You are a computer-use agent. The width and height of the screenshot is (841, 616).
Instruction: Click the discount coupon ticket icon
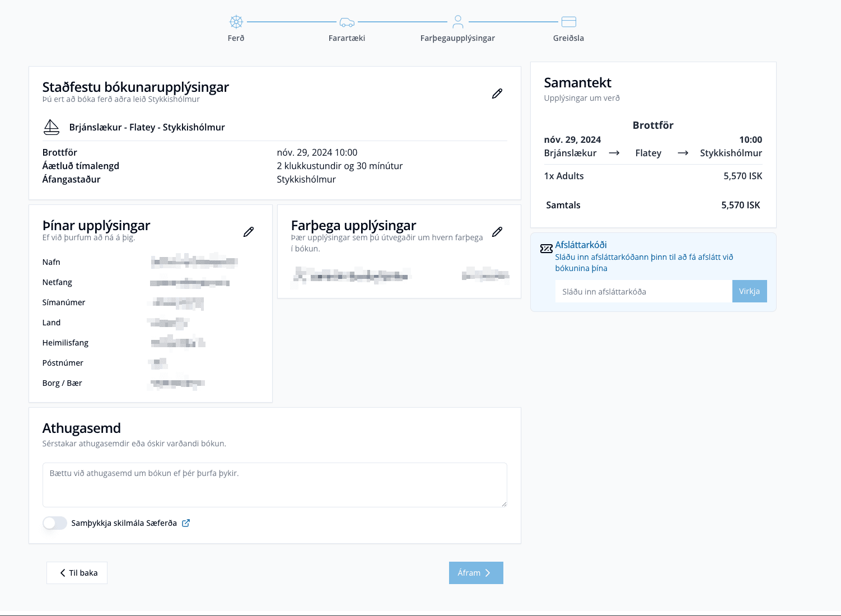(x=546, y=249)
